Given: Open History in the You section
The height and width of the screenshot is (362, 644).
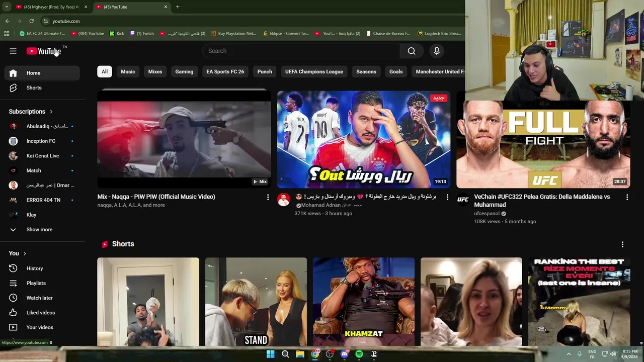Looking at the screenshot, I should (x=42, y=268).
